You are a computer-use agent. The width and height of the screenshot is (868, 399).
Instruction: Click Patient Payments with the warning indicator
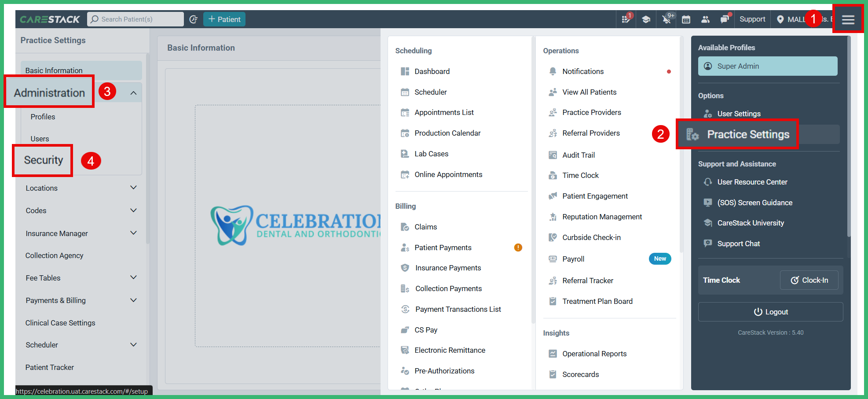[443, 247]
